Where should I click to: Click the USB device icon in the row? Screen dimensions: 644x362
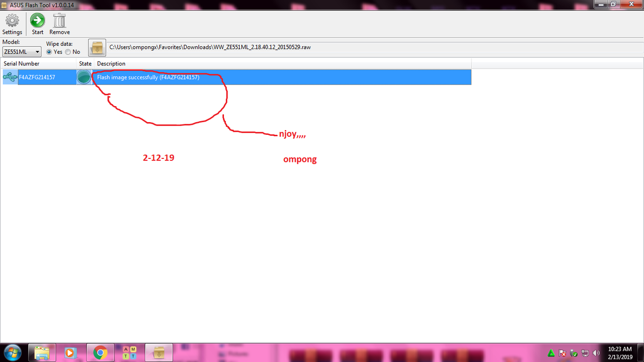[10, 77]
